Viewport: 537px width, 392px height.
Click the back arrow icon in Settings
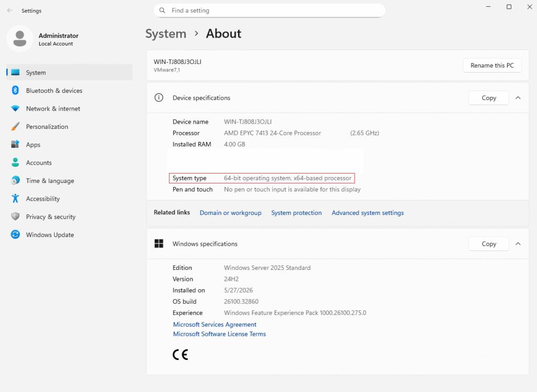(9, 10)
